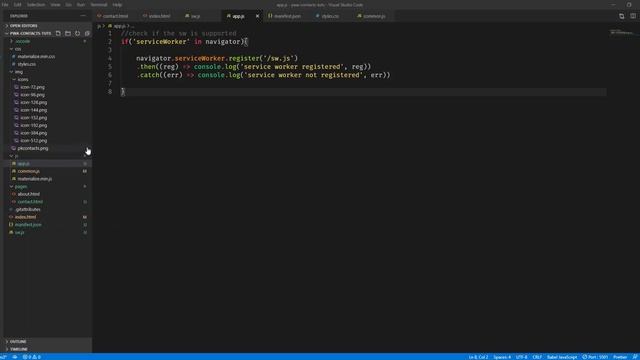Screen dimensions: 640x360
Task: Collapse the PWA-CONTACTS-TUTS project root
Action: [30, 33]
